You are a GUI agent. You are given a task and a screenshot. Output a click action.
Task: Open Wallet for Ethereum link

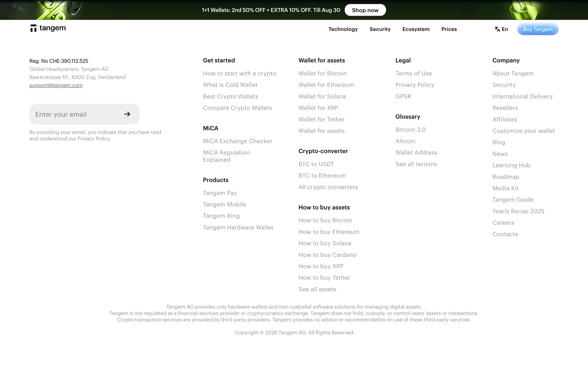click(326, 85)
